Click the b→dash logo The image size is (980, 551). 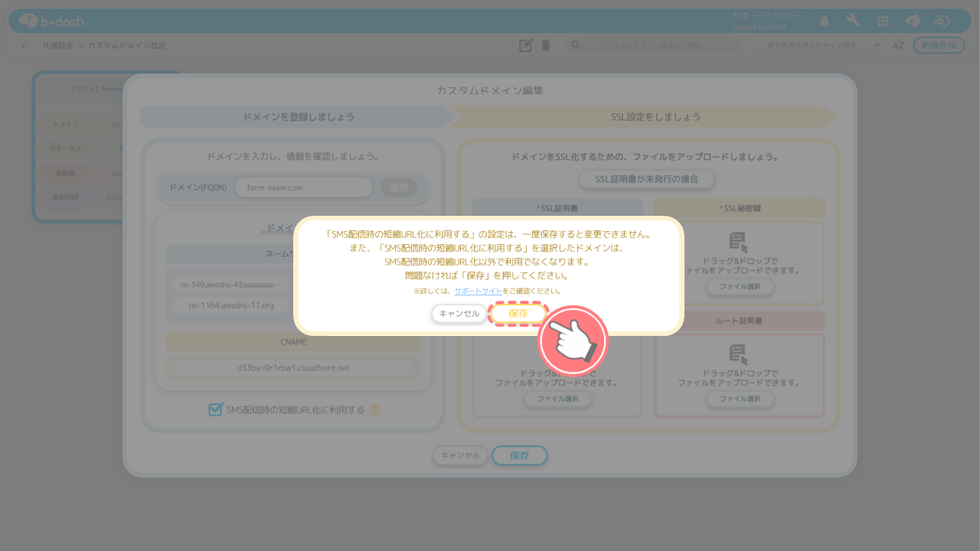coord(51,21)
